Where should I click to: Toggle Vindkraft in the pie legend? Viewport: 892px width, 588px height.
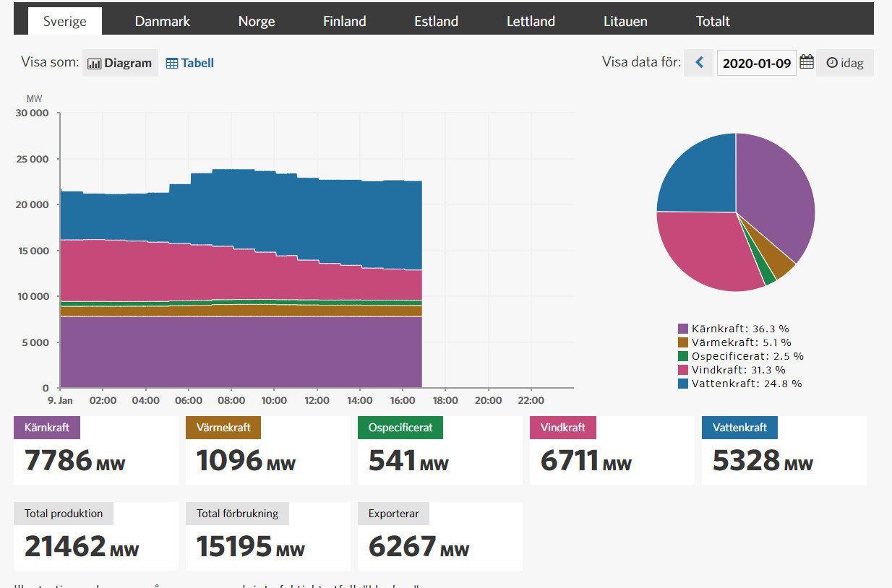[x=737, y=370]
